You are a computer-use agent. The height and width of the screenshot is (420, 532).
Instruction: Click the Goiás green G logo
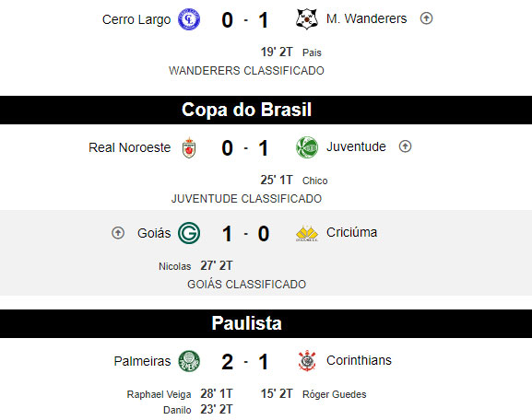(x=189, y=233)
